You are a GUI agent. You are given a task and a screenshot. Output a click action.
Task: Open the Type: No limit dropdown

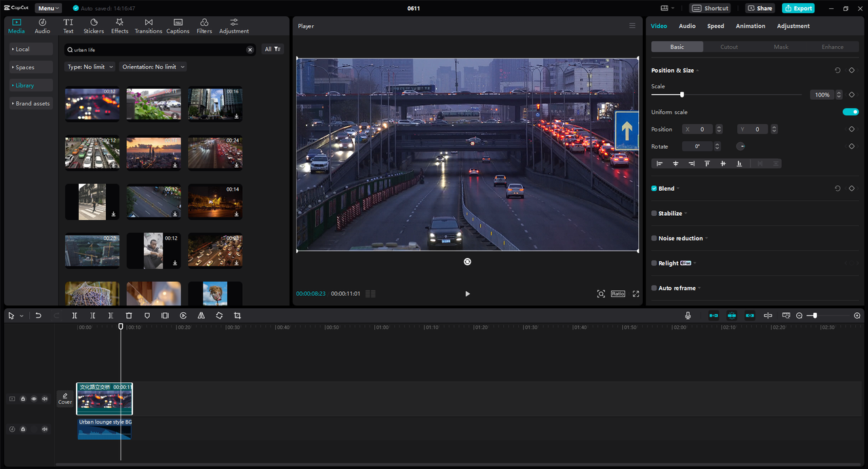pos(90,67)
